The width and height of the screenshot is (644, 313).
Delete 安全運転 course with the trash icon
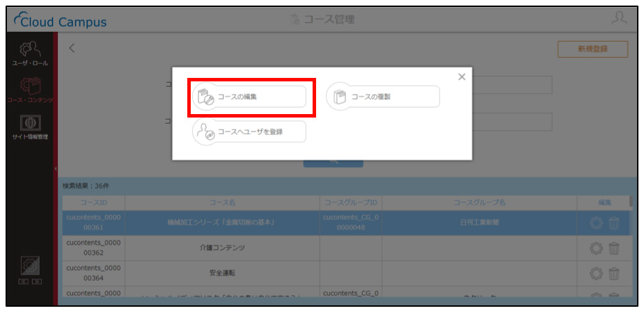[613, 273]
